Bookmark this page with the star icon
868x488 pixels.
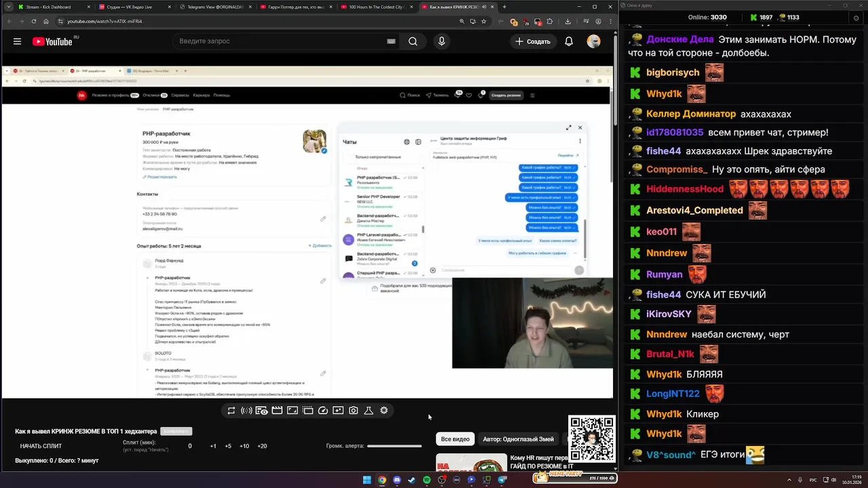pyautogui.click(x=484, y=21)
